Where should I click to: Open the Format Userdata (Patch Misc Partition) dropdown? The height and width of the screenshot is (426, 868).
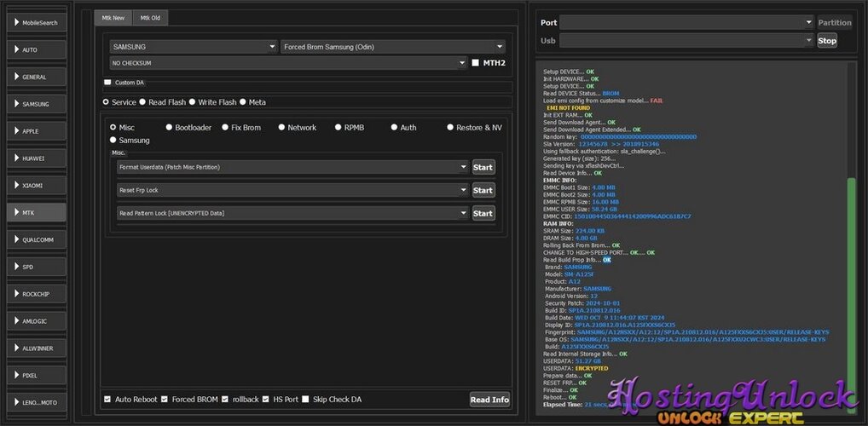click(292, 167)
